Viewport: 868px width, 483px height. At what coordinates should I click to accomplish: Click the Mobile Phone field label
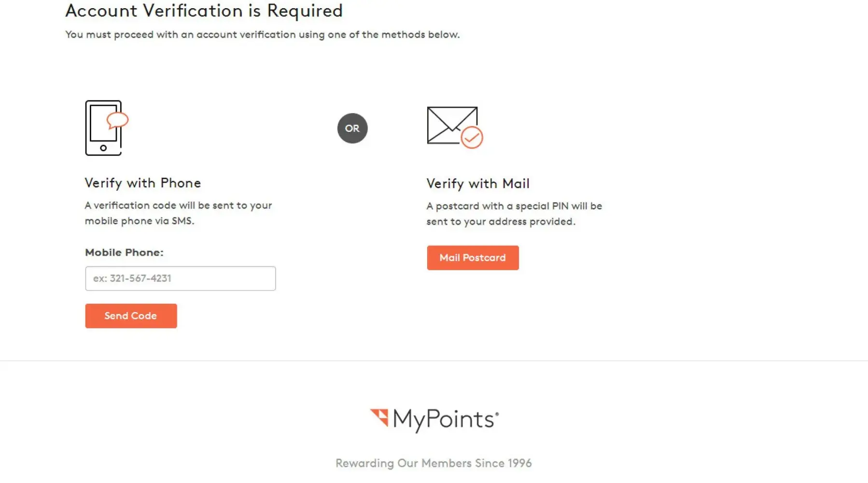coord(124,253)
